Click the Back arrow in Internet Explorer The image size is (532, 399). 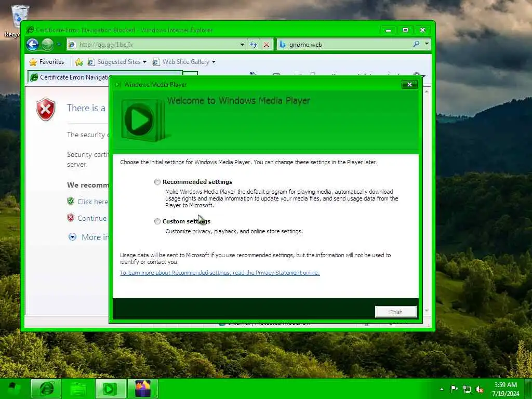pyautogui.click(x=33, y=45)
